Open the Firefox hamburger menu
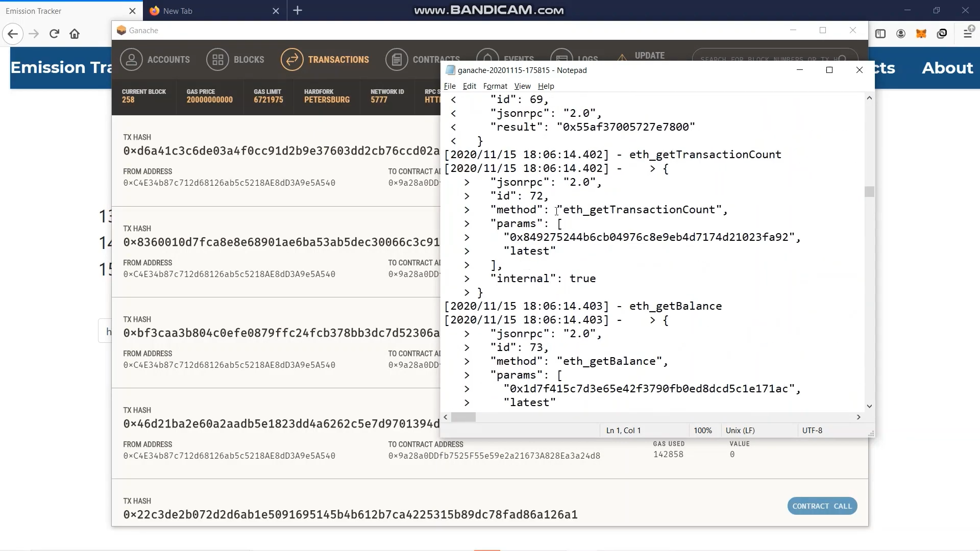980x551 pixels. [x=968, y=34]
